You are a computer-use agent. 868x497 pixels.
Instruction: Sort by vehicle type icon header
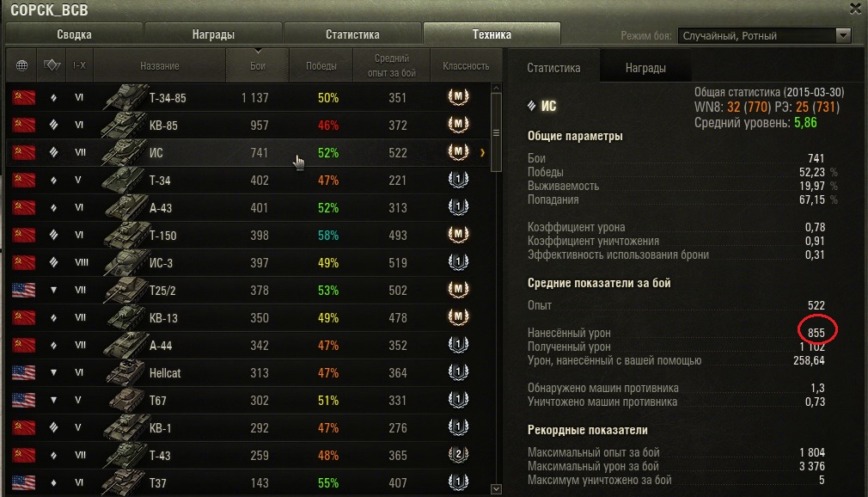click(x=52, y=65)
